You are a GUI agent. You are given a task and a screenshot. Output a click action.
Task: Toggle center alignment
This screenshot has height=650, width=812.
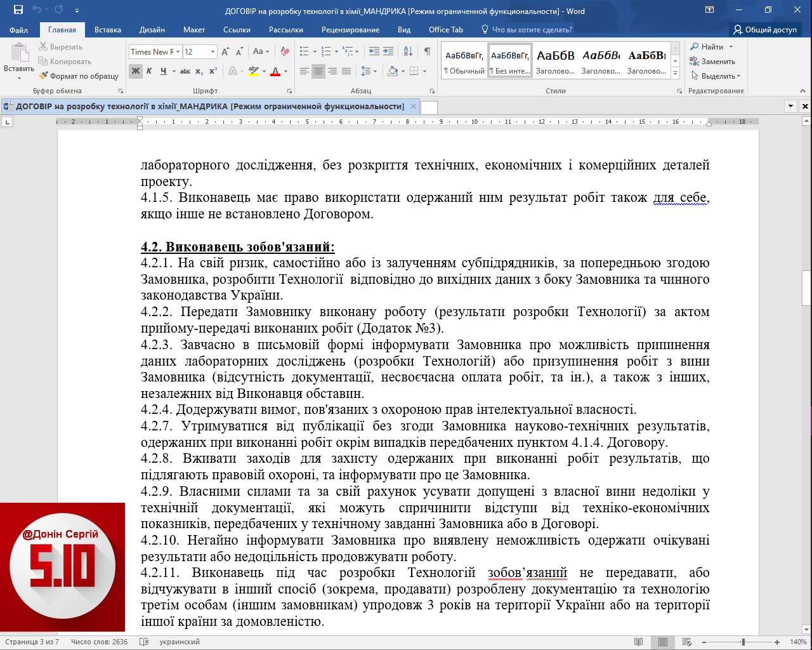pyautogui.click(x=318, y=71)
